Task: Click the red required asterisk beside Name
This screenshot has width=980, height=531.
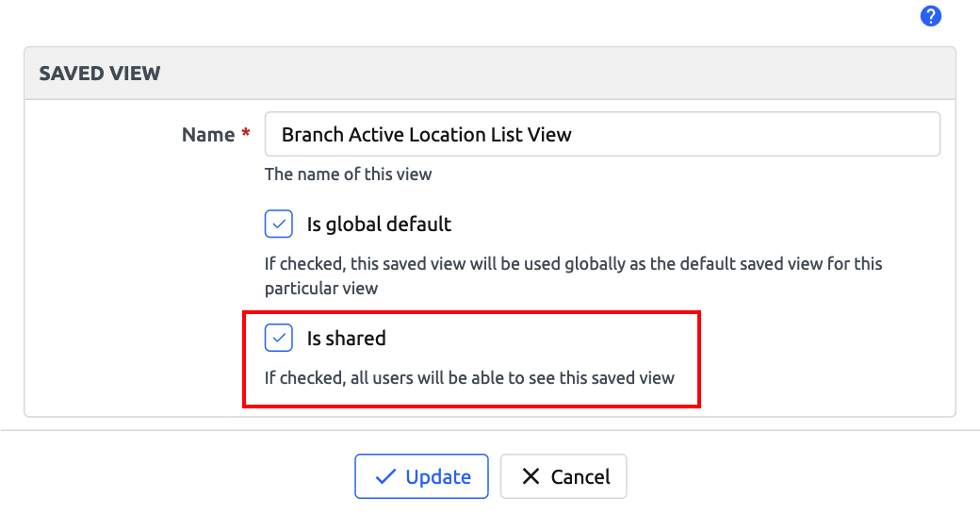Action: coord(246,135)
